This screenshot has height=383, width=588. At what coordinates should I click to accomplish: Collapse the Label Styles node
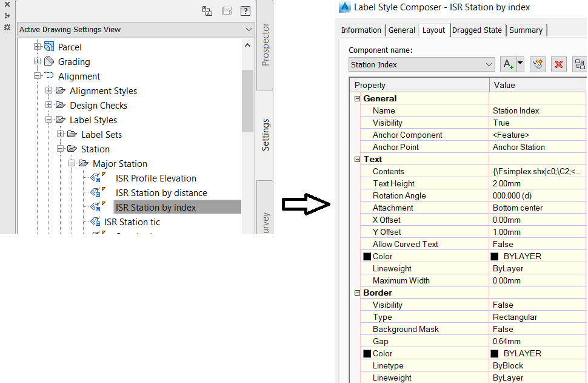(48, 120)
